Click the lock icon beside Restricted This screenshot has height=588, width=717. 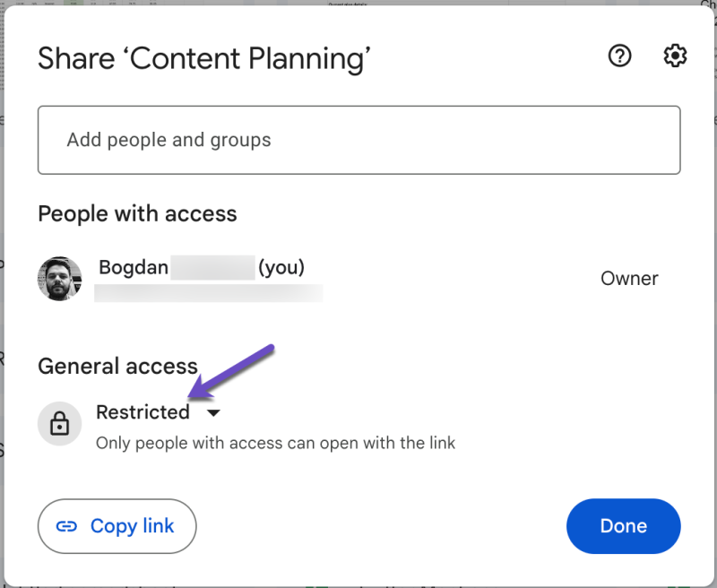(x=59, y=423)
